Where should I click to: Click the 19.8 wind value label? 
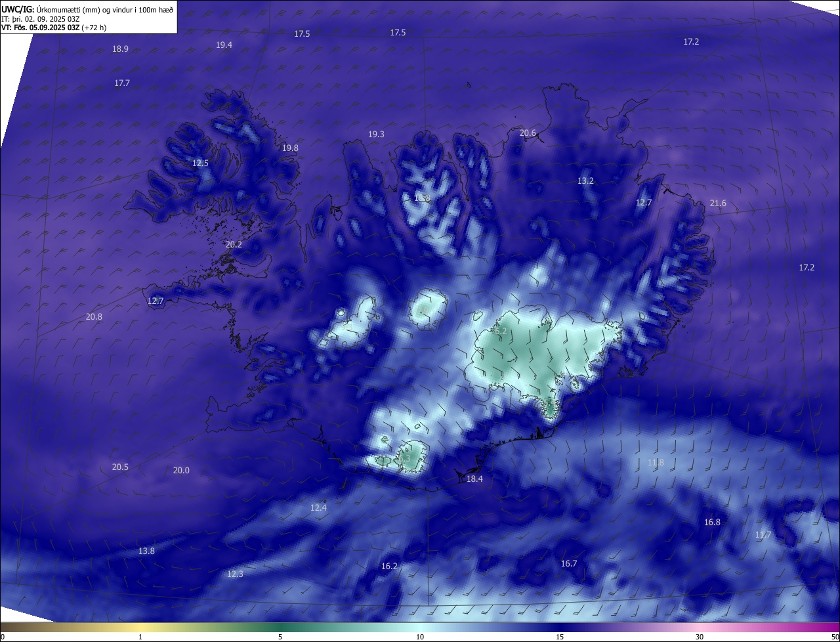point(290,148)
